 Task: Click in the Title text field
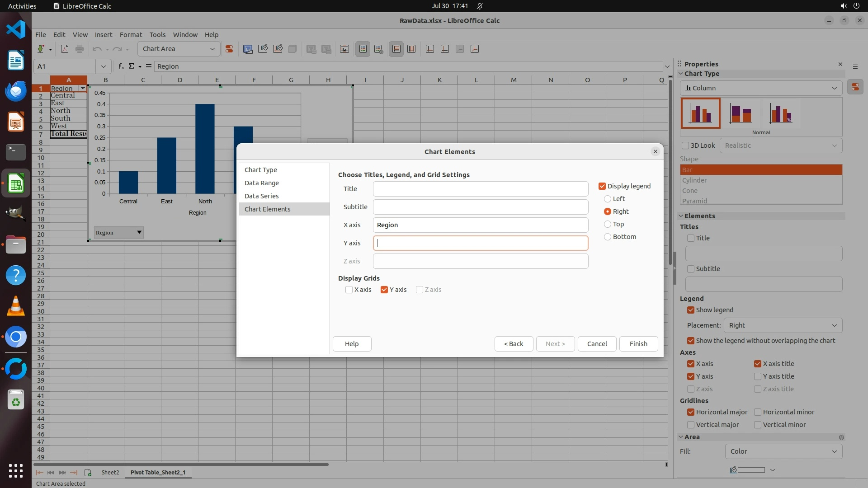click(480, 189)
